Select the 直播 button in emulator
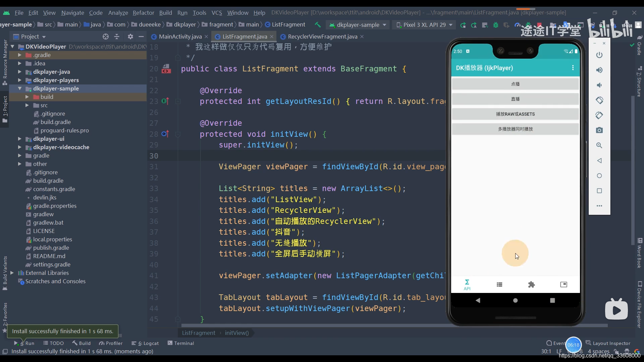 (515, 99)
